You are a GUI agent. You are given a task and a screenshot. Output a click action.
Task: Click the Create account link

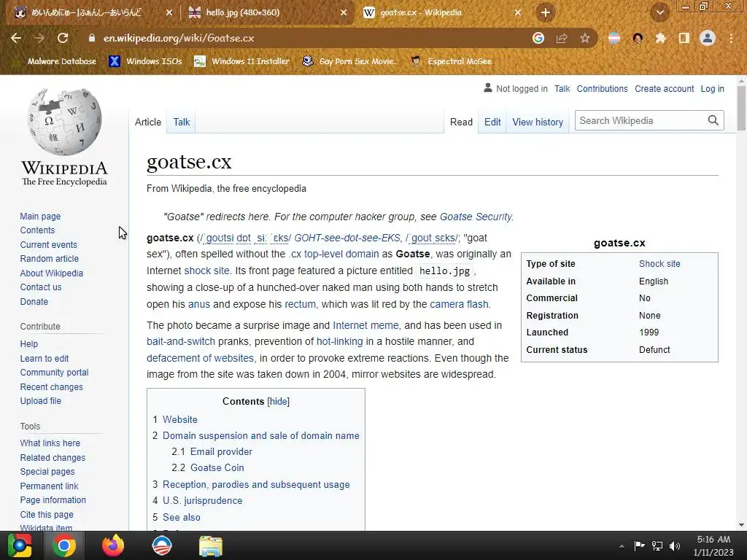[664, 88]
